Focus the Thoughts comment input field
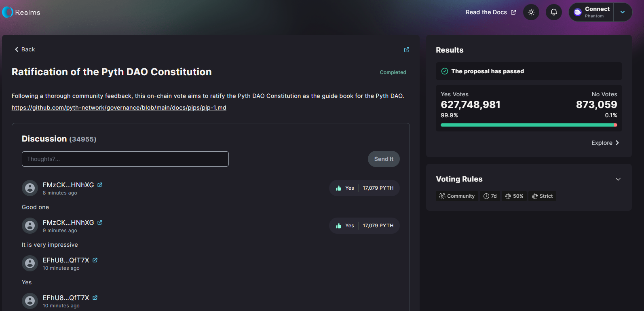The height and width of the screenshot is (311, 644). [x=125, y=159]
